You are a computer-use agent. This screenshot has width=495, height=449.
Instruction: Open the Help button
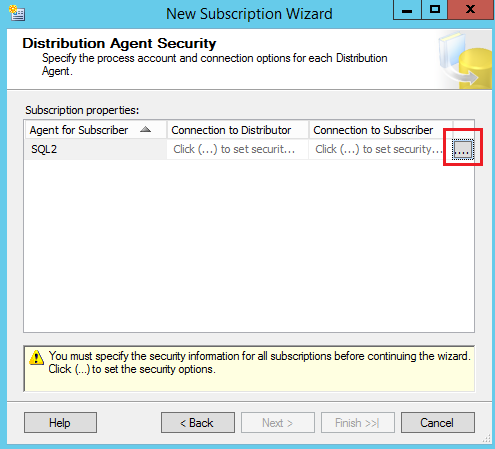pos(60,423)
